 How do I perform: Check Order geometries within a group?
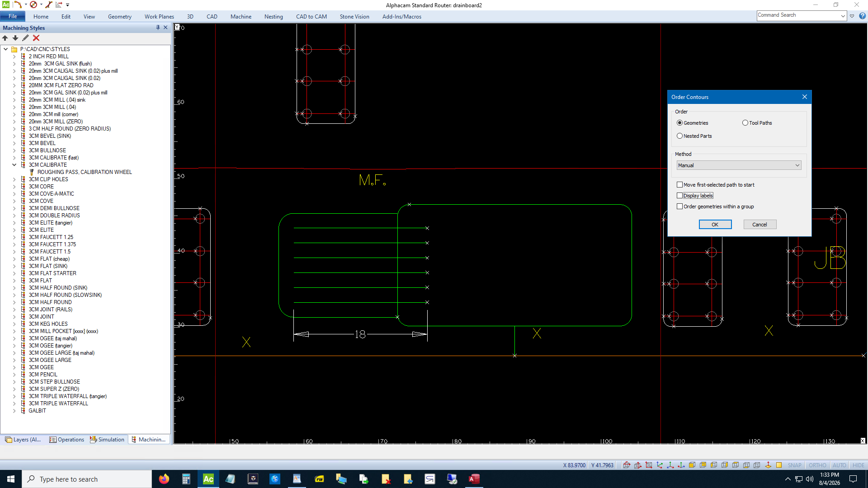[x=679, y=206]
